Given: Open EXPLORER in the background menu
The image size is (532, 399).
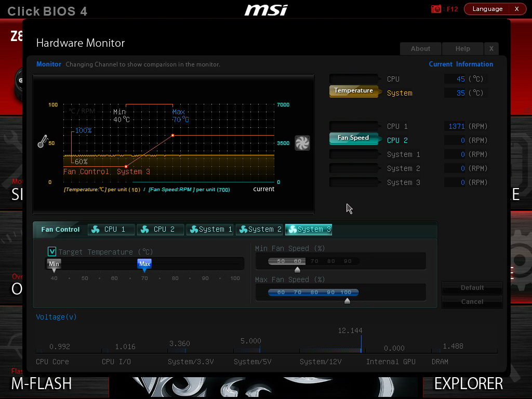Looking at the screenshot, I should click(x=469, y=384).
